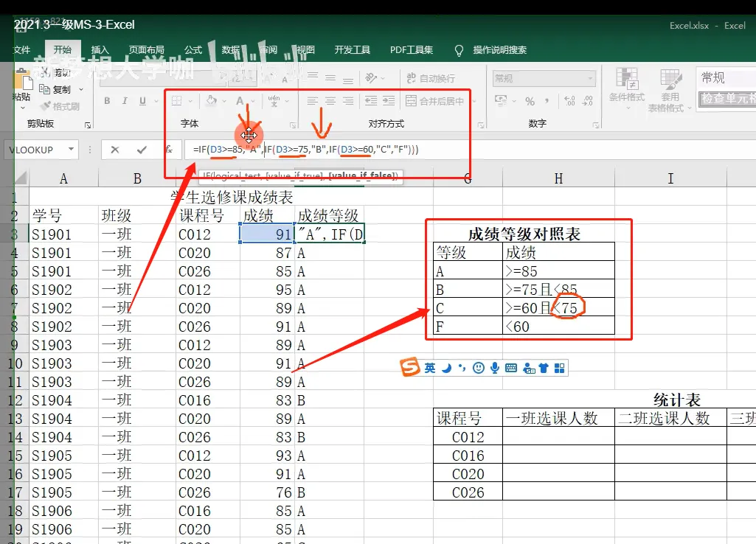Apply percent style (%)

[530, 101]
